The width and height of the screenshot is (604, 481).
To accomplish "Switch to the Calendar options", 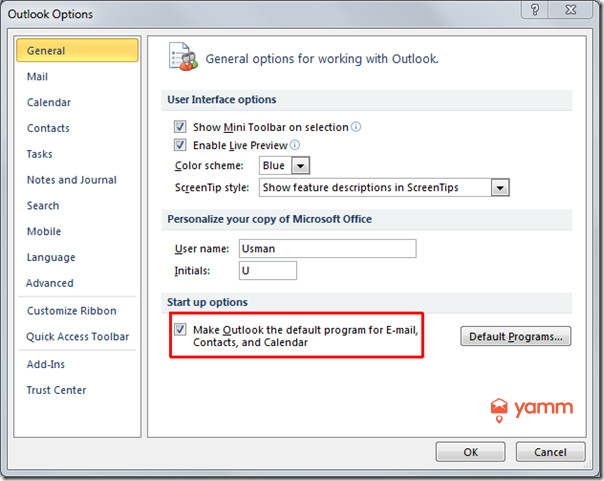I will click(49, 102).
